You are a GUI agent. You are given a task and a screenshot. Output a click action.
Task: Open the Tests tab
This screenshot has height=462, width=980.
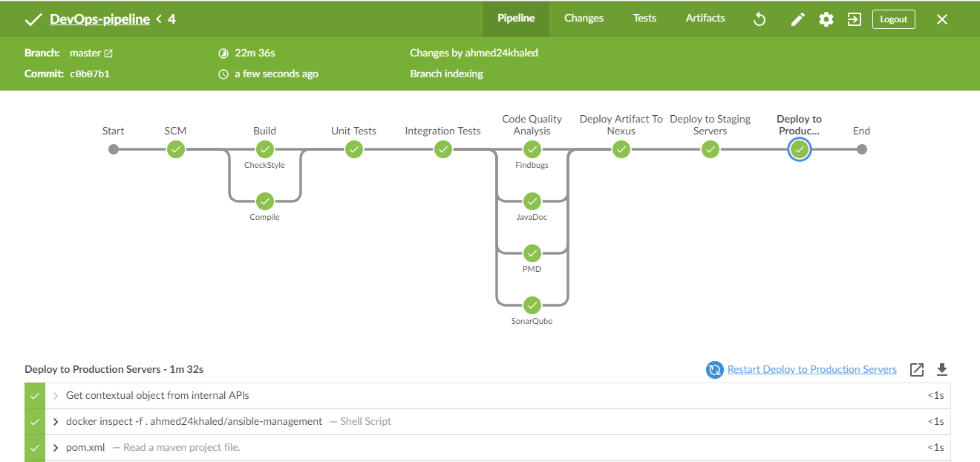(644, 19)
